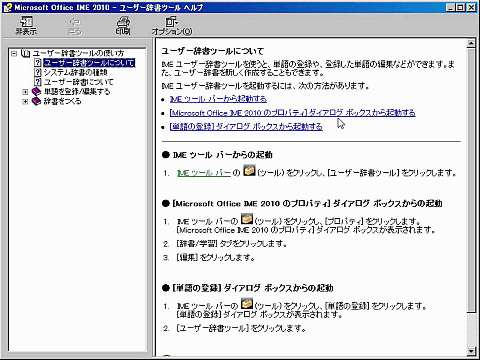The image size is (480, 360).
Task: Click tool icon in the [プロパティ] をクリックします step
Action: tap(247, 219)
